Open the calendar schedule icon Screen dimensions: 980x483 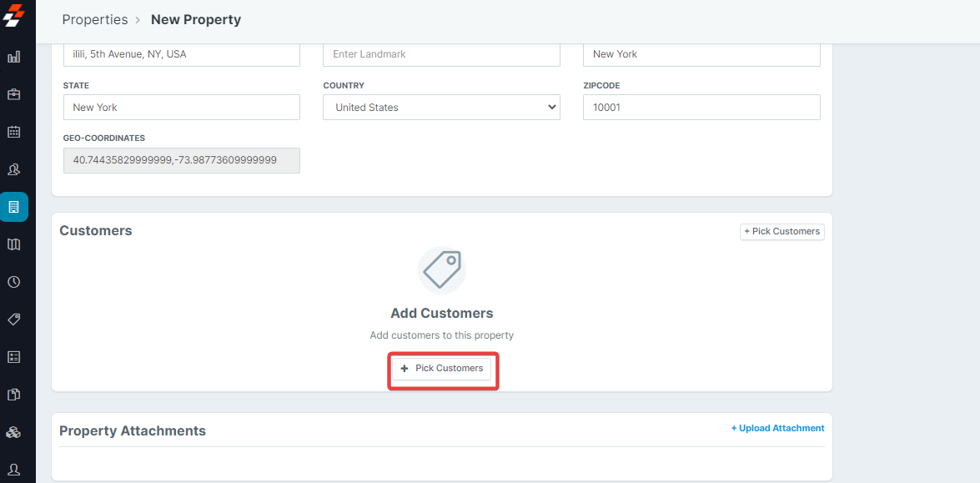(x=14, y=132)
